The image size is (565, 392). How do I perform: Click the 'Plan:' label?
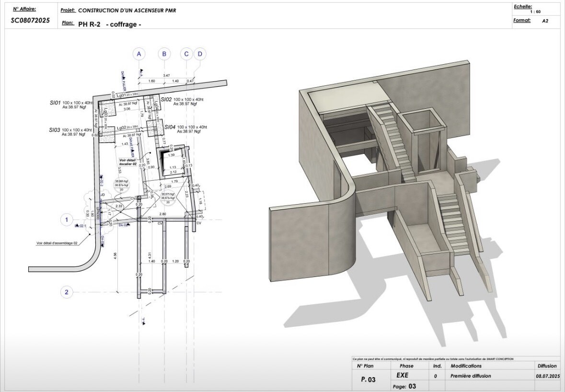pos(68,23)
